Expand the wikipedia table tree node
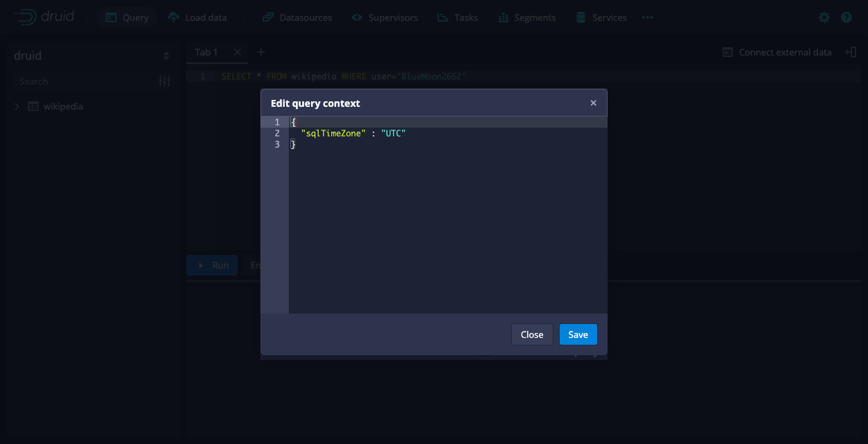Viewport: 868px width, 444px height. 17,106
